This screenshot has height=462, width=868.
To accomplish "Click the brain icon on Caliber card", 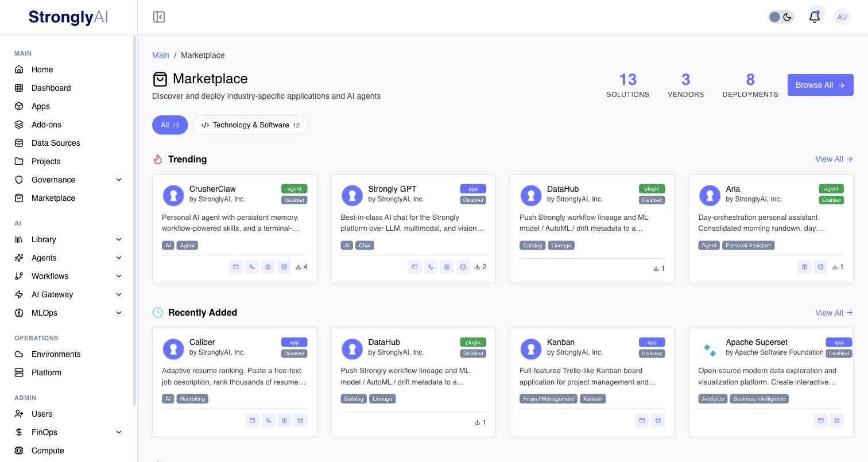I will pos(284,421).
